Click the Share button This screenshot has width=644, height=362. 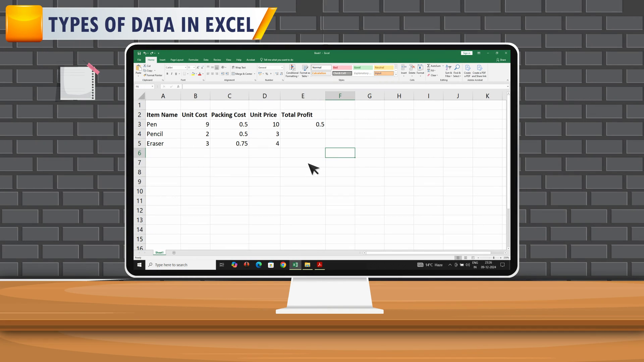pos(501,60)
